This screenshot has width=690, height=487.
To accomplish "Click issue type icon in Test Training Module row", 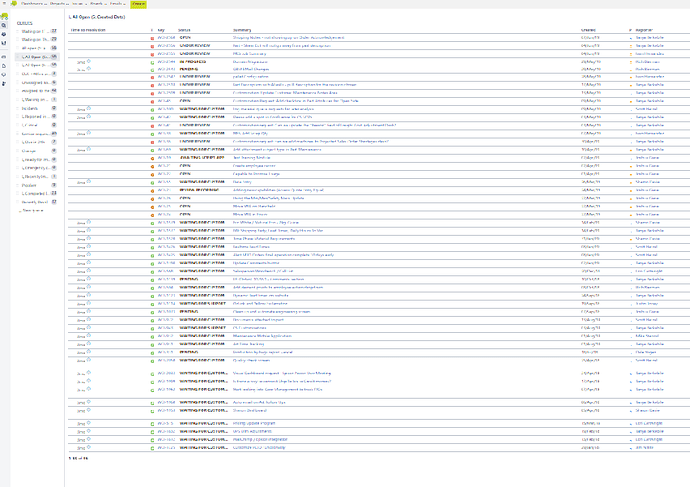I will 152,158.
